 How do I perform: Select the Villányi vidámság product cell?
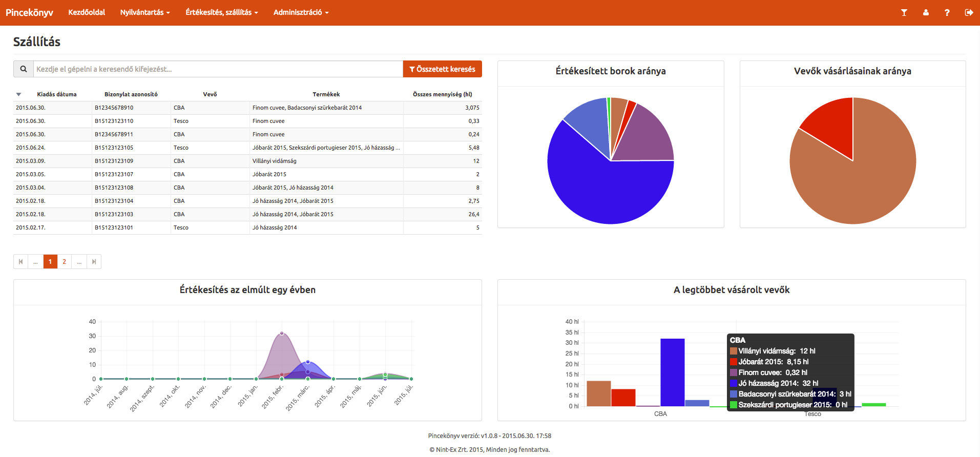[x=326, y=161]
